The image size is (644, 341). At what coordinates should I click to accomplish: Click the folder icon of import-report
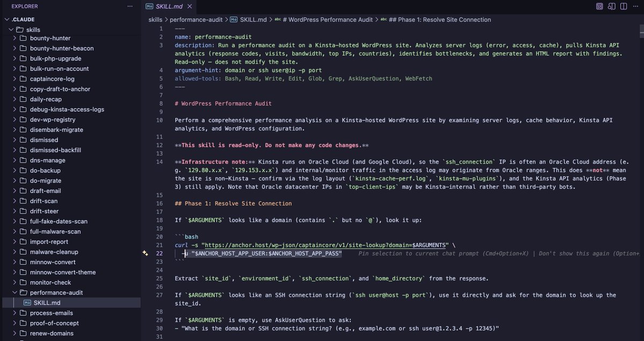(x=23, y=242)
